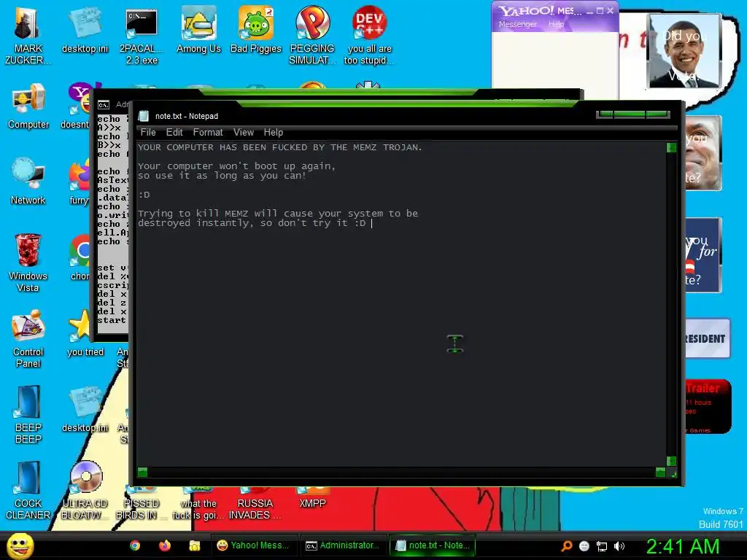Click the 2:41 AM taskbar clock
Image resolution: width=747 pixels, height=560 pixels.
682,546
